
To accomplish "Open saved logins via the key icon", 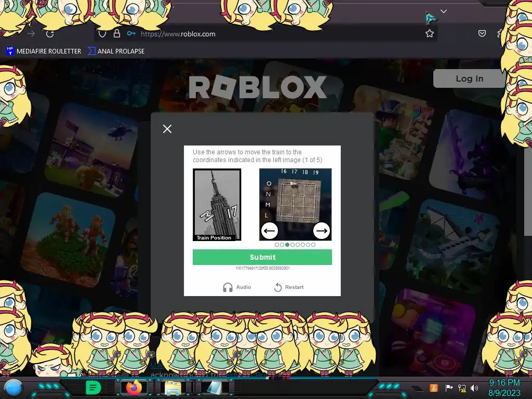I will 131,33.
